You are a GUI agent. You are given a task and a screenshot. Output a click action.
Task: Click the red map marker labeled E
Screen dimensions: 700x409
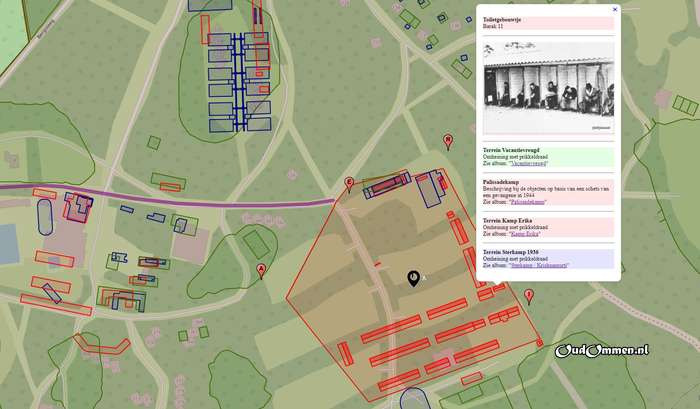349,183
